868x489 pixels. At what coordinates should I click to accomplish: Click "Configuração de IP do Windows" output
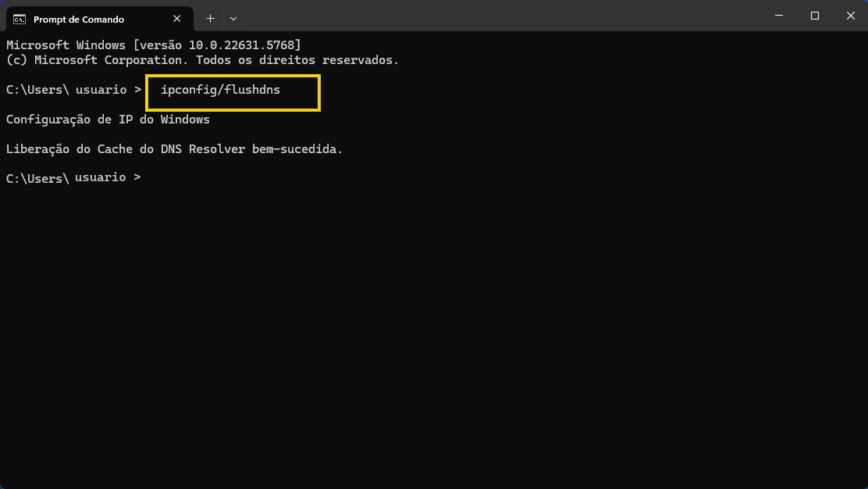point(108,120)
